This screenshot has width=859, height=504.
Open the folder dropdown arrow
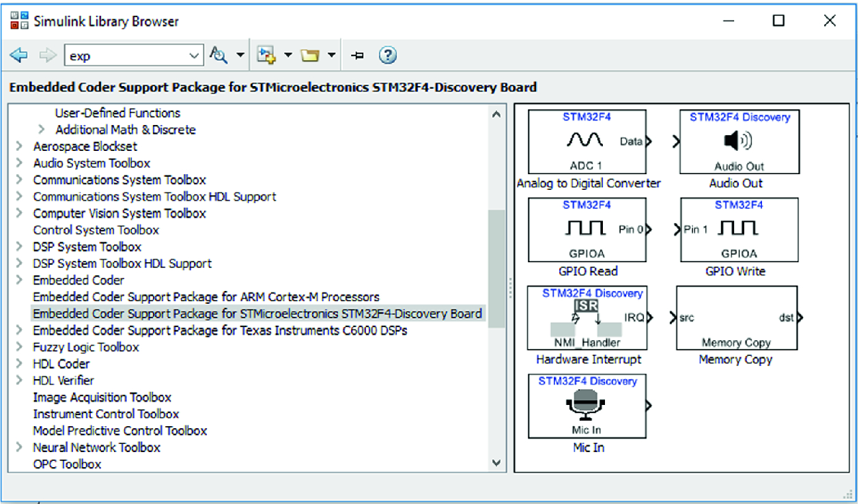point(331,56)
